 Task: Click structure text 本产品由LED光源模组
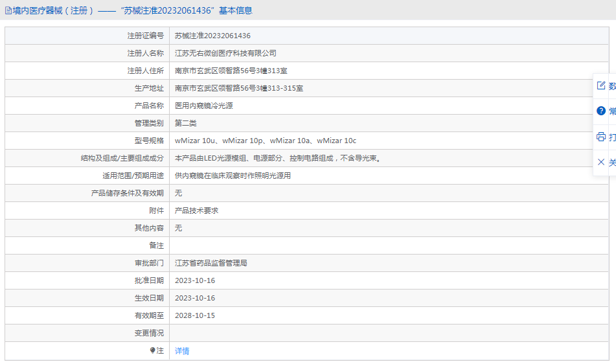pyautogui.click(x=278, y=158)
